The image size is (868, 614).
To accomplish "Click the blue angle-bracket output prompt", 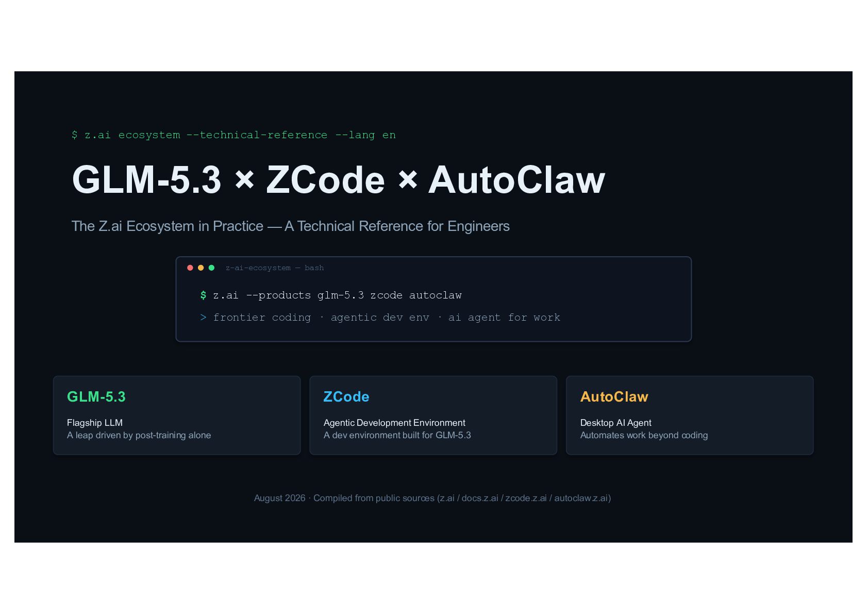I will [x=203, y=318].
